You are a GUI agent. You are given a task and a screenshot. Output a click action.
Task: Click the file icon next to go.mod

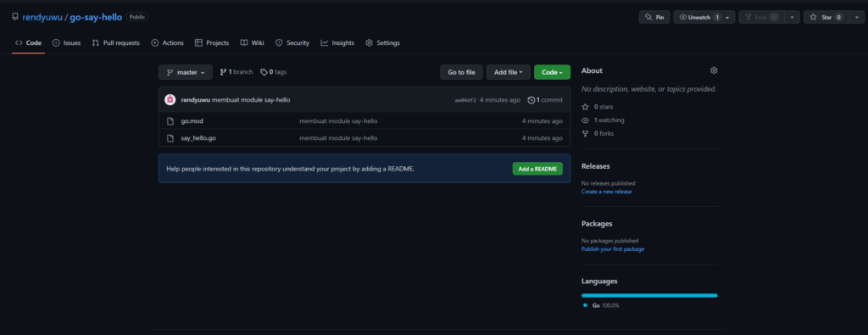click(x=170, y=120)
